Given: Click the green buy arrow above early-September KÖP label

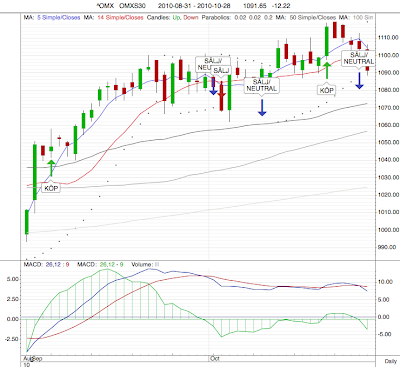Looking at the screenshot, I should [x=51, y=168].
